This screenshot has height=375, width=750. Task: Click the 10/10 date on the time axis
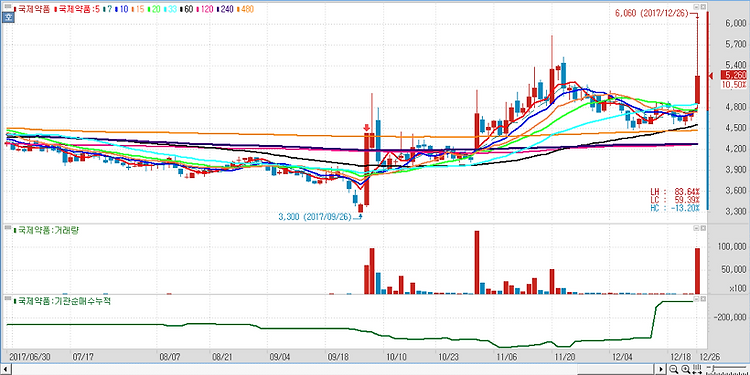point(396,356)
